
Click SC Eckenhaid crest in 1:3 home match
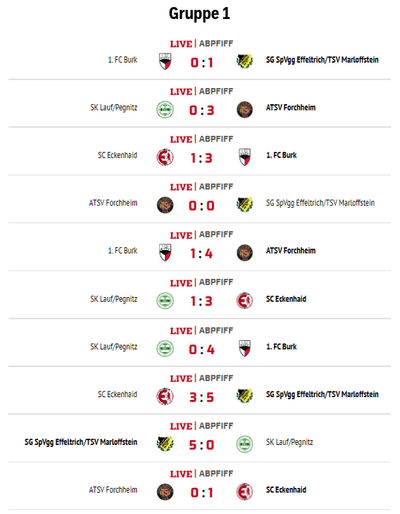coord(165,157)
